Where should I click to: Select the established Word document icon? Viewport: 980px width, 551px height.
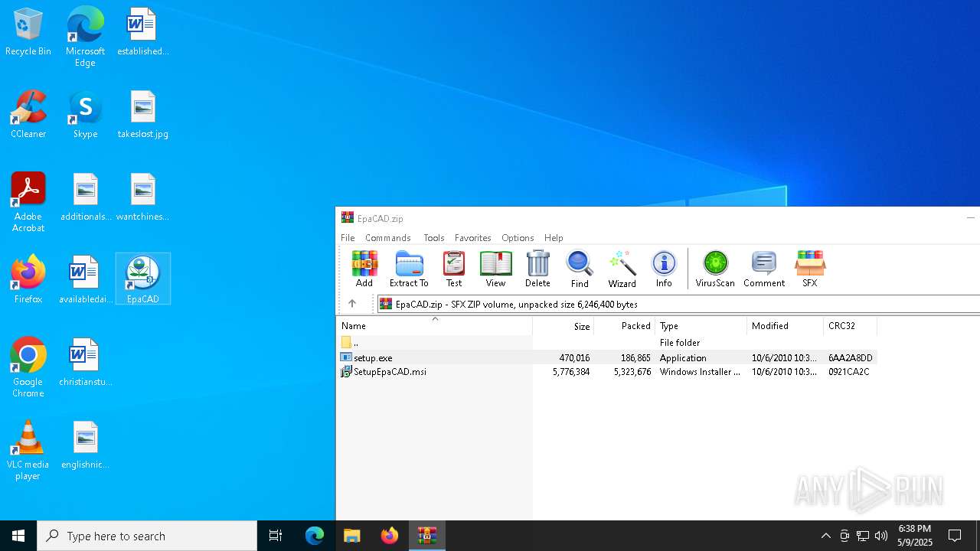[142, 32]
